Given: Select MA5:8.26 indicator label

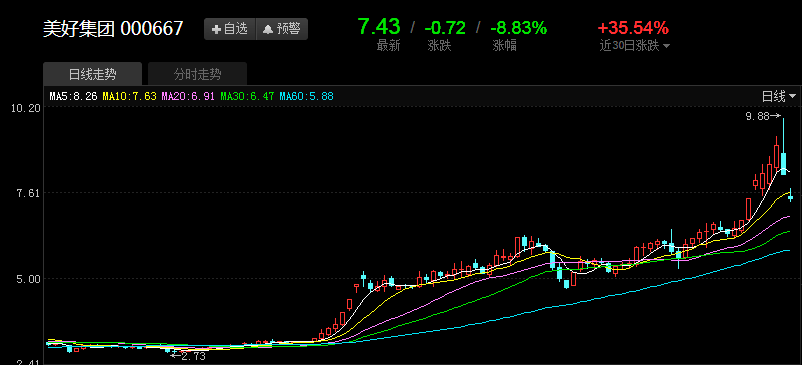Looking at the screenshot, I should [73, 96].
